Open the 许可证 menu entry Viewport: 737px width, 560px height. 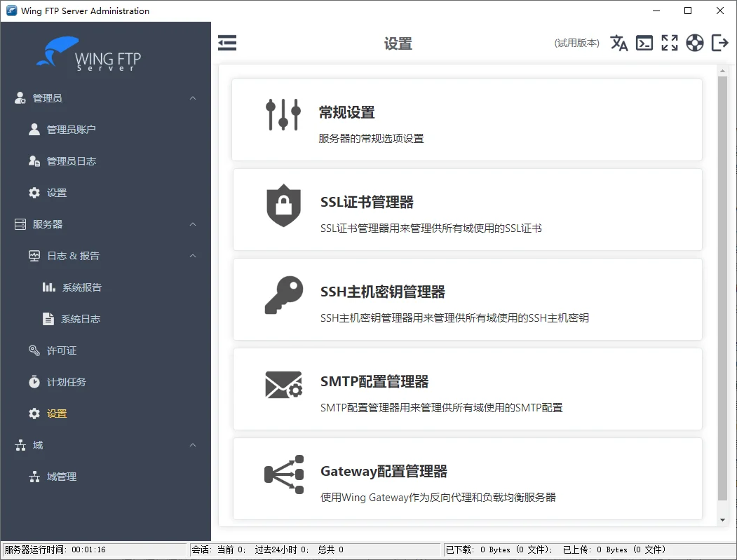62,350
